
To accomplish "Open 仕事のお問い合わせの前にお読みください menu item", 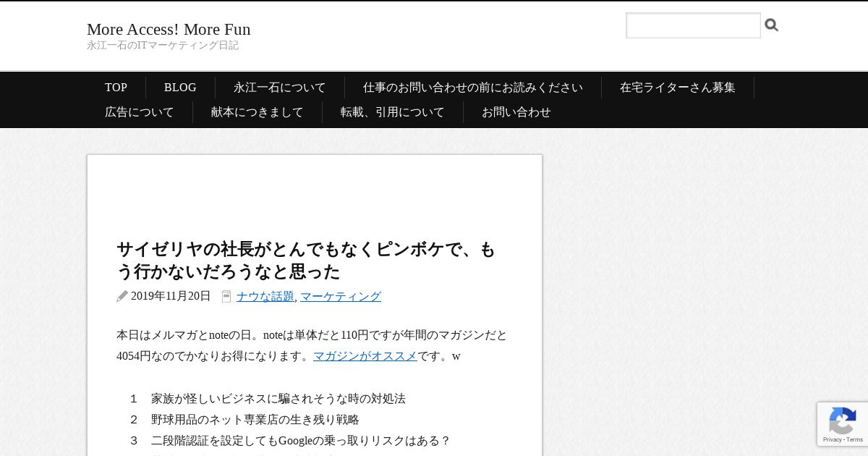I will tap(473, 88).
